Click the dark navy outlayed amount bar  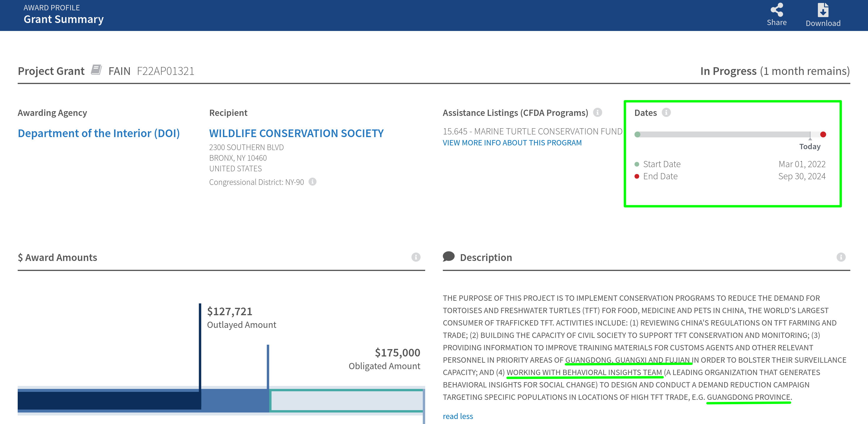(x=109, y=400)
